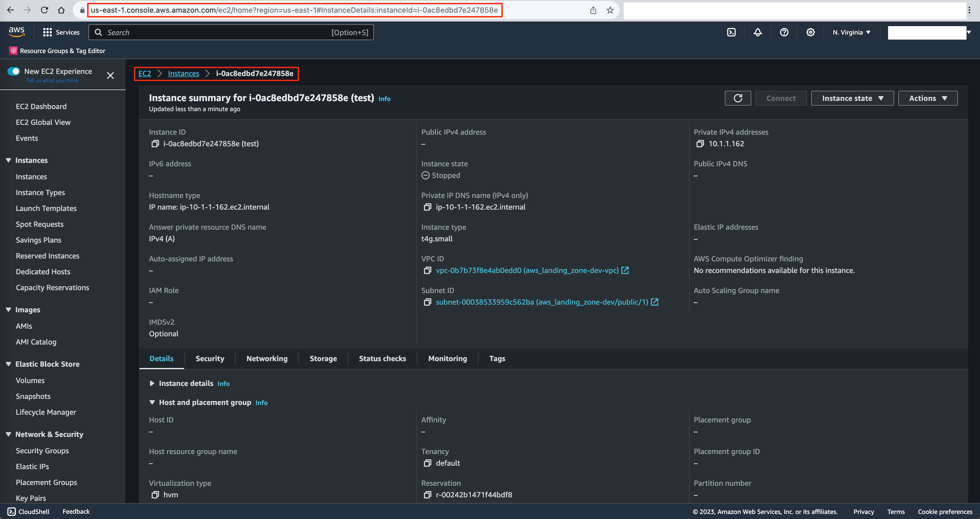
Task: Open VPC in new tab external icon
Action: click(625, 270)
